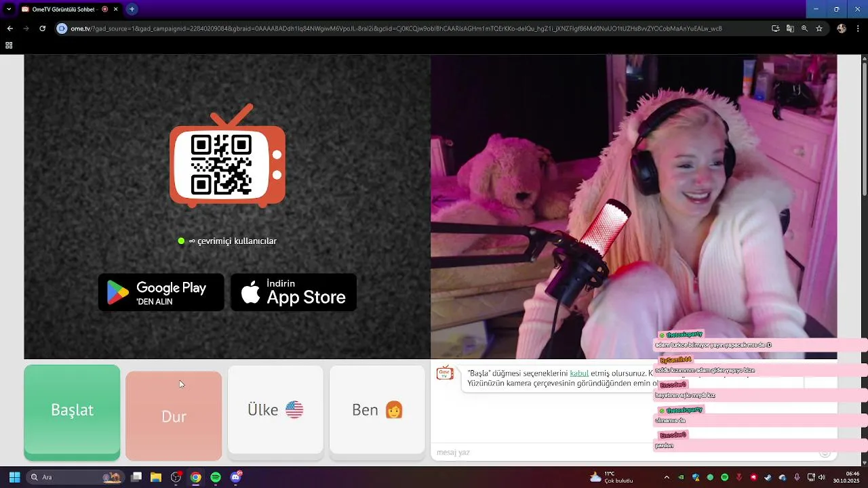Expand the tab search dropdown arrow
Image resolution: width=868 pixels, height=488 pixels.
coord(9,9)
